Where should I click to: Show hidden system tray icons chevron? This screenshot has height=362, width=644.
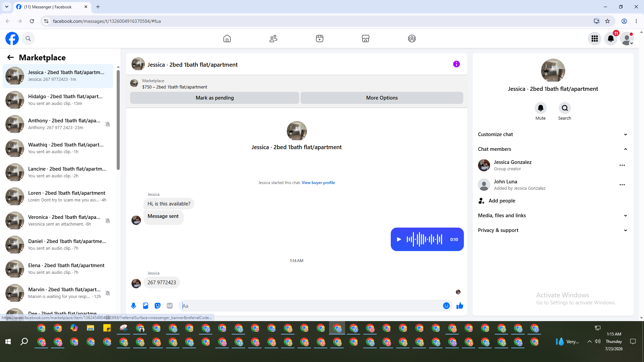point(589,342)
